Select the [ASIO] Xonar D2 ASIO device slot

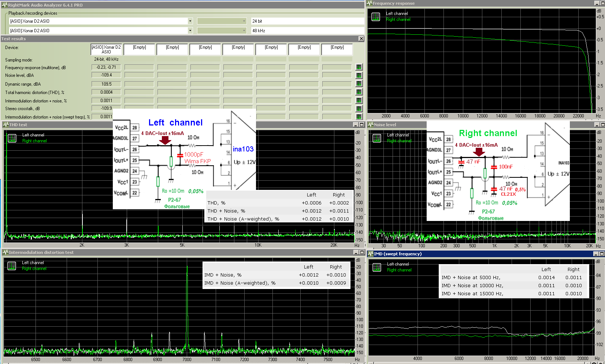(x=106, y=49)
